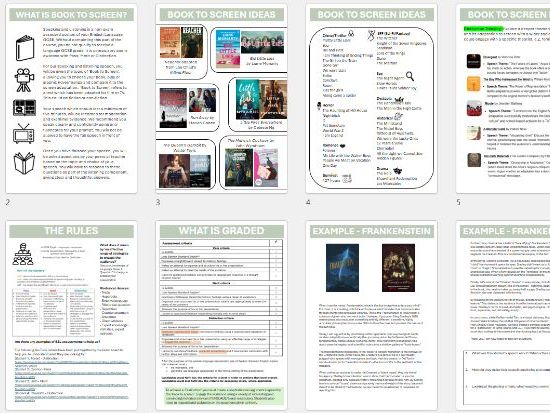Open the last underlined link on The Rules page
Screen dimensions: 550x413
tap(72, 398)
